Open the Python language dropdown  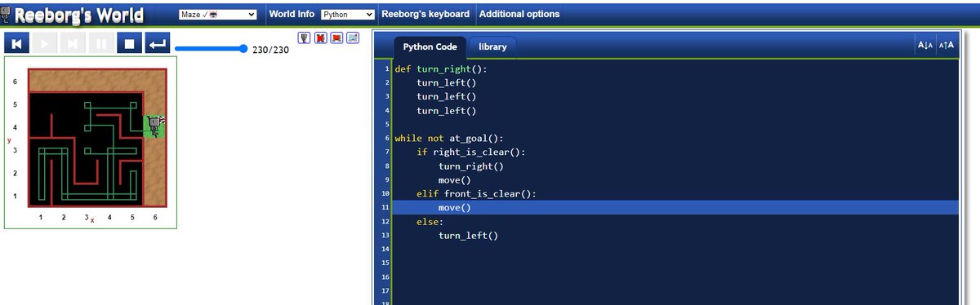point(348,15)
